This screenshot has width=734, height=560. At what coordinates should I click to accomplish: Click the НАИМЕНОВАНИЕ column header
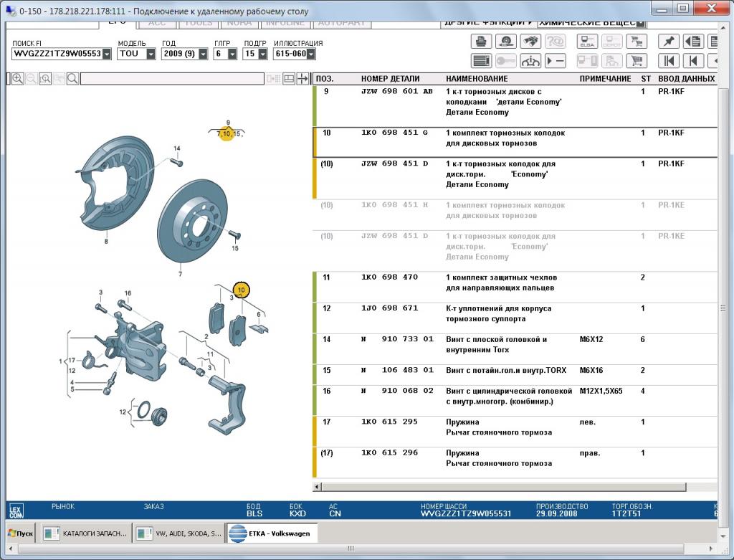point(477,79)
